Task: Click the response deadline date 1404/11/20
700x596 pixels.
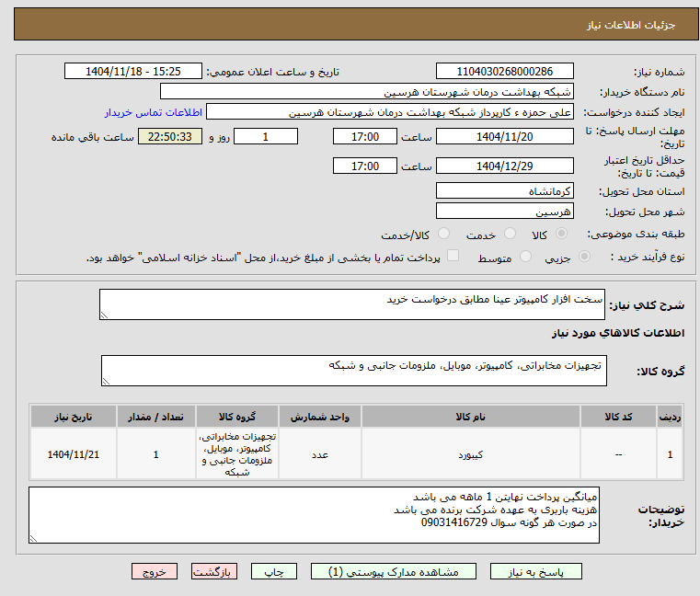Action: (x=504, y=137)
